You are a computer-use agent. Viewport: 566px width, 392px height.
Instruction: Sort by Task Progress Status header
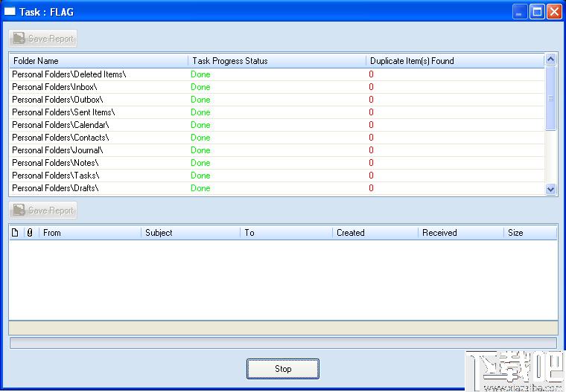[x=277, y=61]
